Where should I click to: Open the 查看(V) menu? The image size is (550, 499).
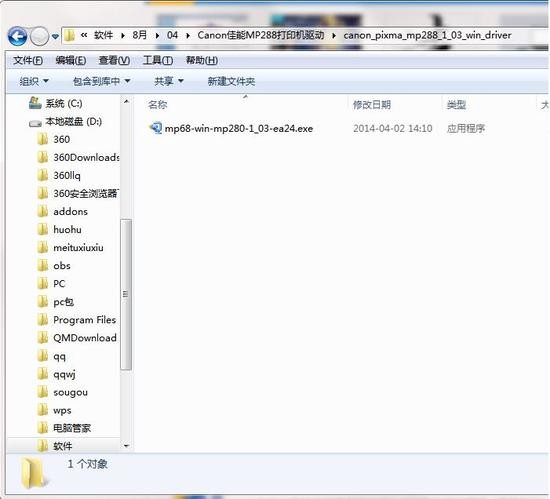pos(114,60)
